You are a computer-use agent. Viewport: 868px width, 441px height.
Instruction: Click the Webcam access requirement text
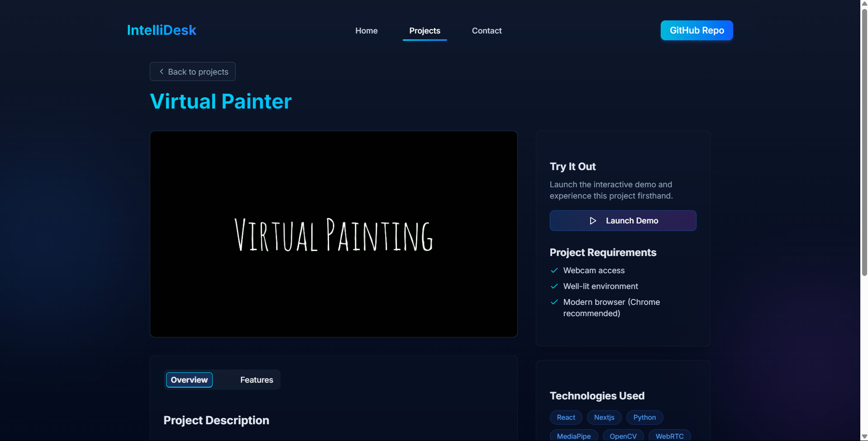(594, 270)
